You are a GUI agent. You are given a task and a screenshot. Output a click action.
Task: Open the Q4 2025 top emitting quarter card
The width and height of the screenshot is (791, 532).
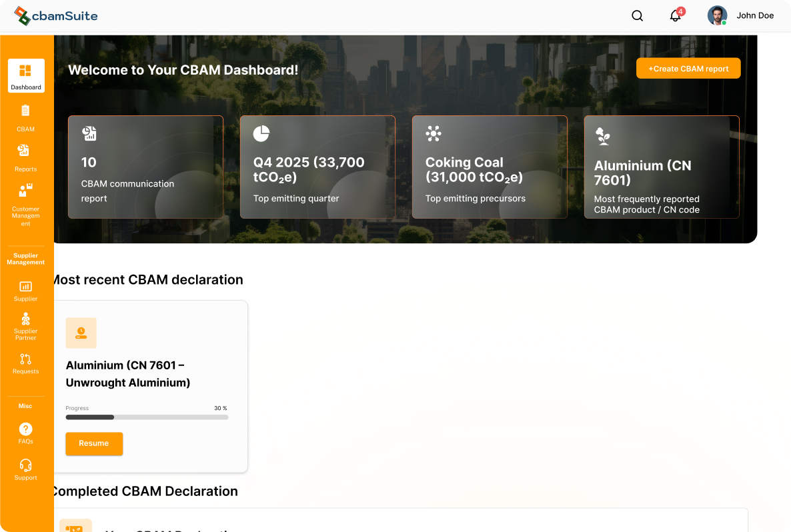(x=318, y=167)
